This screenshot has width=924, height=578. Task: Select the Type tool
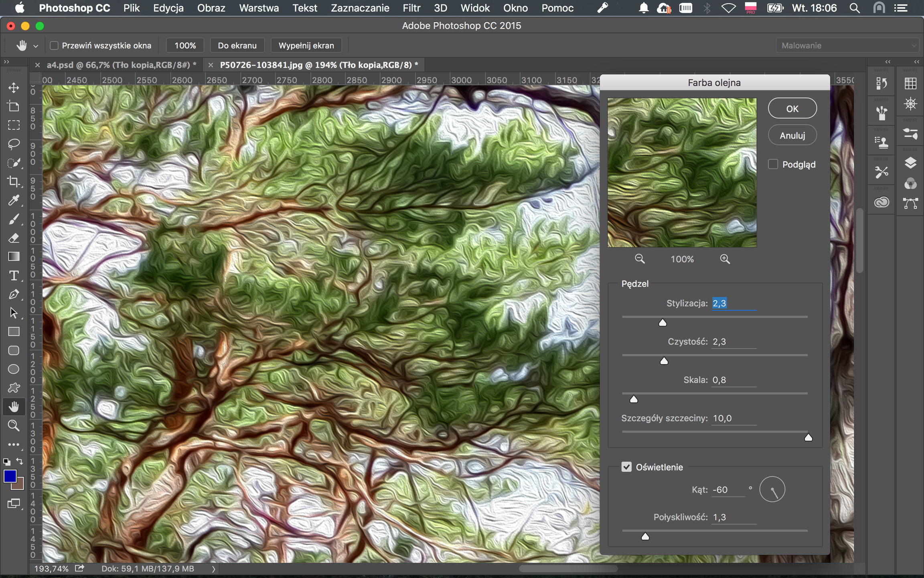[14, 276]
